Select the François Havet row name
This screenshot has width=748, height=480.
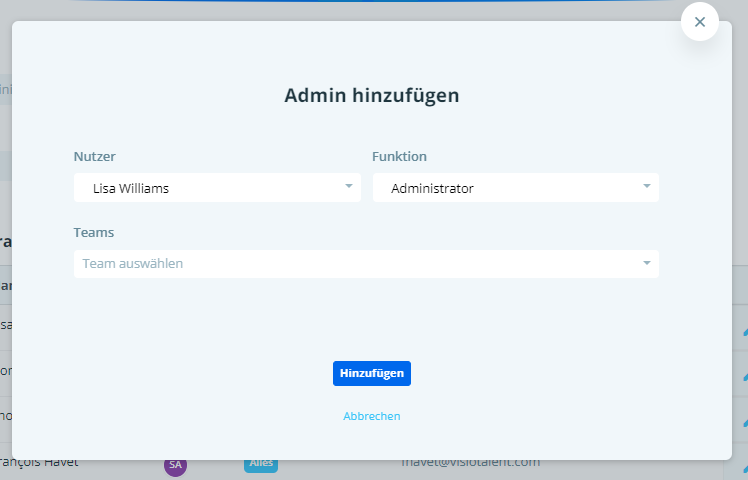(x=40, y=463)
